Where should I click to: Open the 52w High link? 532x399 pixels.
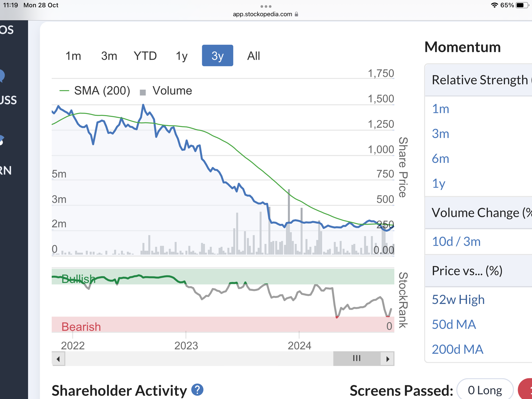click(x=458, y=300)
